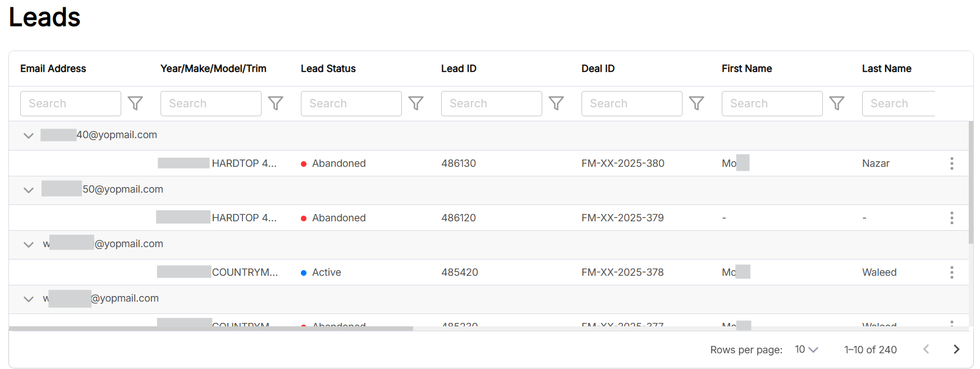Open filter icon for Lead Status column

(x=416, y=103)
